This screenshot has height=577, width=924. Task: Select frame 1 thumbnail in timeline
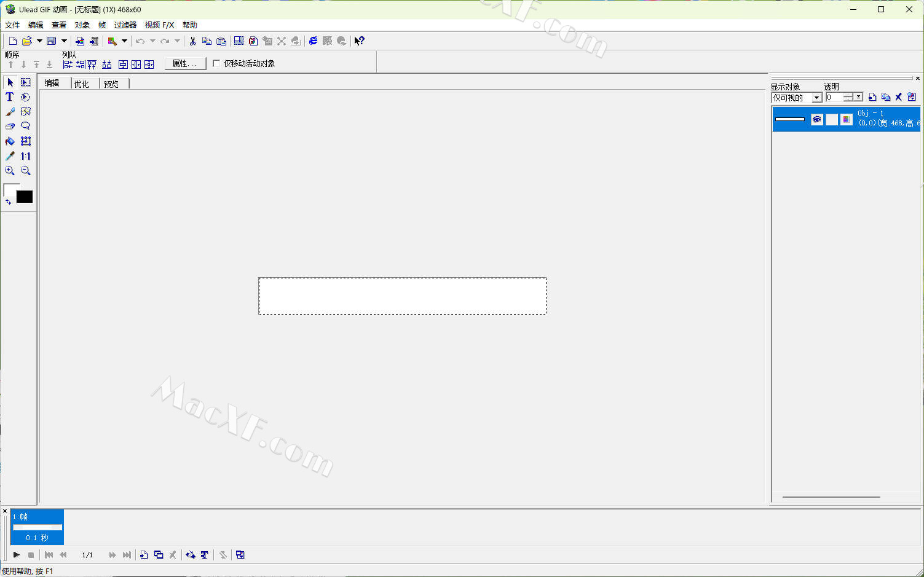pyautogui.click(x=37, y=527)
